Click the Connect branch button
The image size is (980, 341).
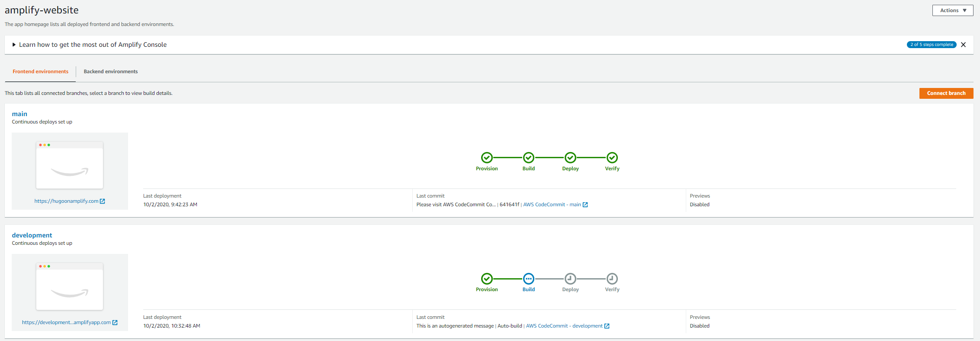(946, 93)
